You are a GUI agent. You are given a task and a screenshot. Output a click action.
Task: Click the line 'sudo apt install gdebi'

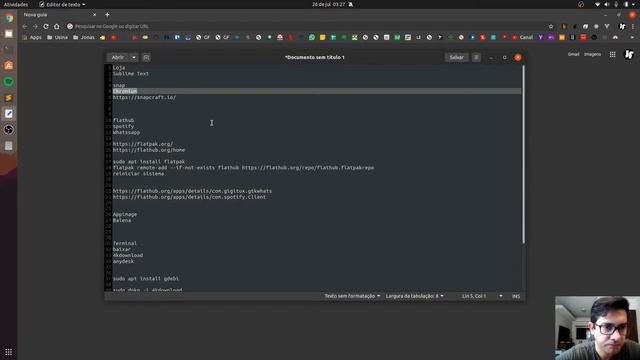146,278
